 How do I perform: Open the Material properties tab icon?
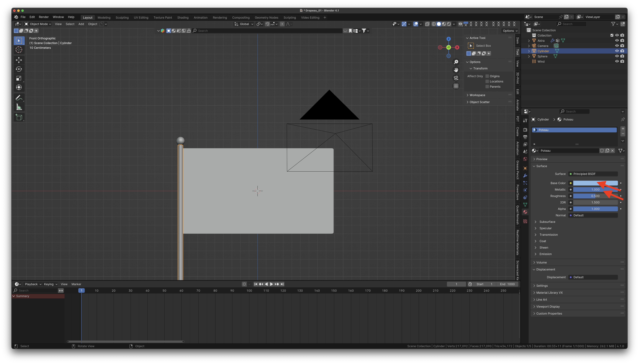coord(525,212)
